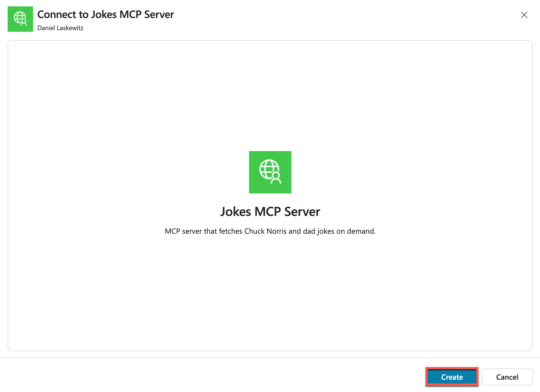Click the footer area left of Create
Screen dimensions: 540x392
pos(214,377)
